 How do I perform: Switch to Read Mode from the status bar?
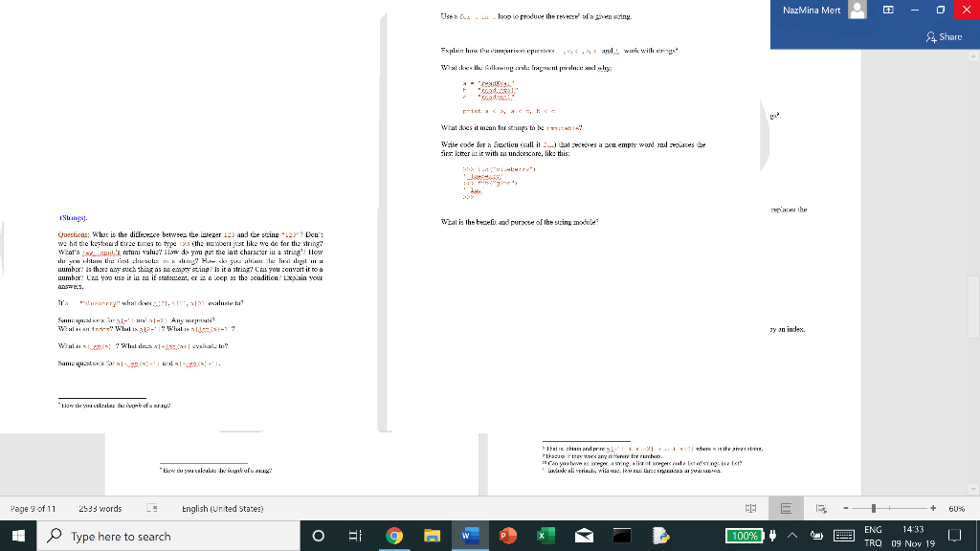point(751,508)
